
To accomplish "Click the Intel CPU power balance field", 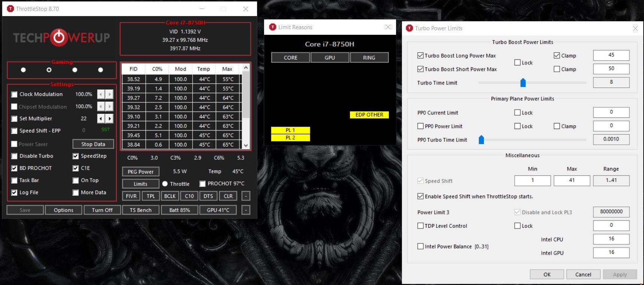I will point(611,239).
